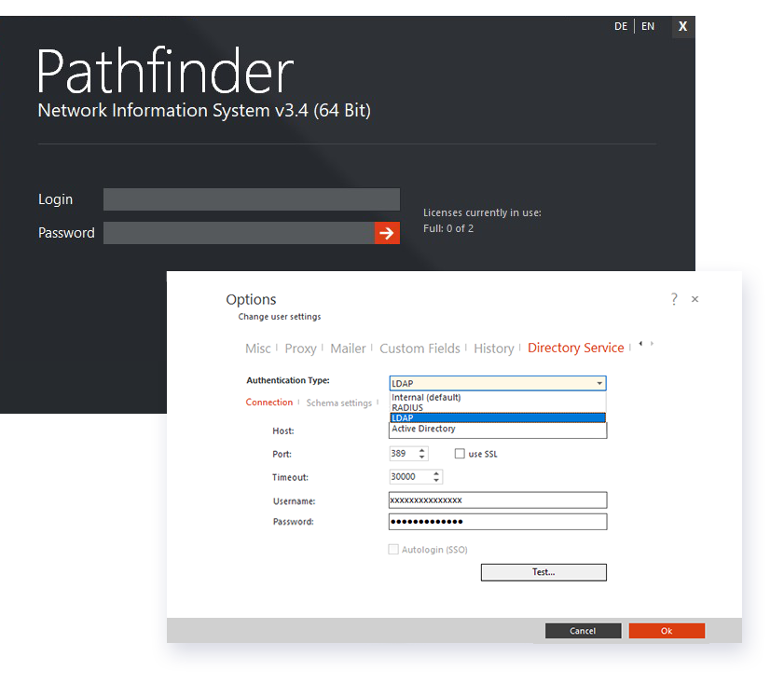Decrease the Port value

point(422,457)
